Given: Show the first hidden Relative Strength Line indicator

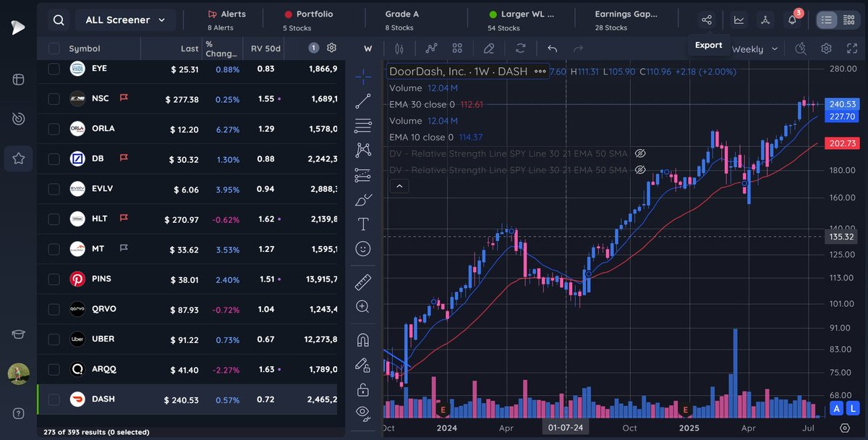Looking at the screenshot, I should [x=639, y=153].
